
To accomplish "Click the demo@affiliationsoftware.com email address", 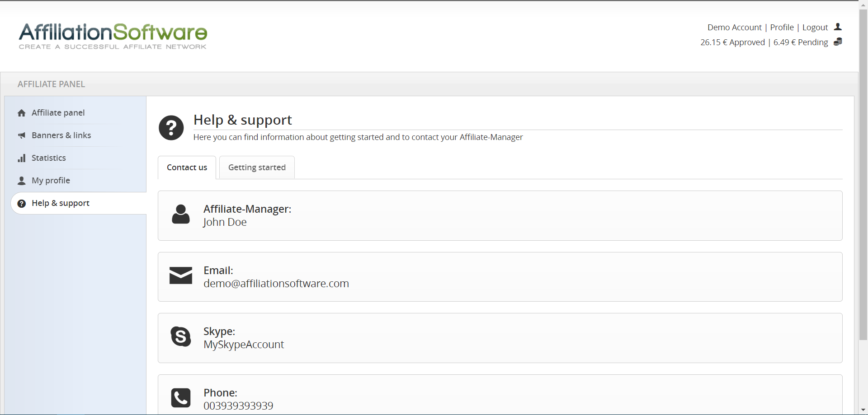I will coord(276,284).
